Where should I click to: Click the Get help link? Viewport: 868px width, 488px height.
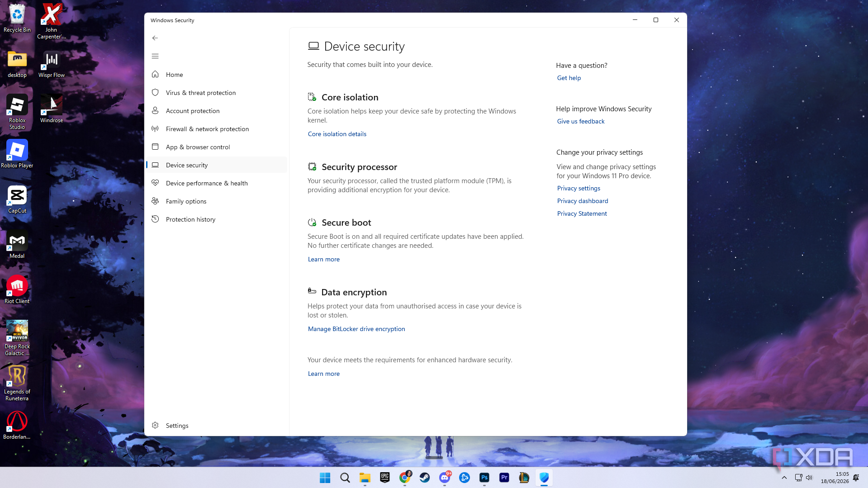(x=569, y=78)
